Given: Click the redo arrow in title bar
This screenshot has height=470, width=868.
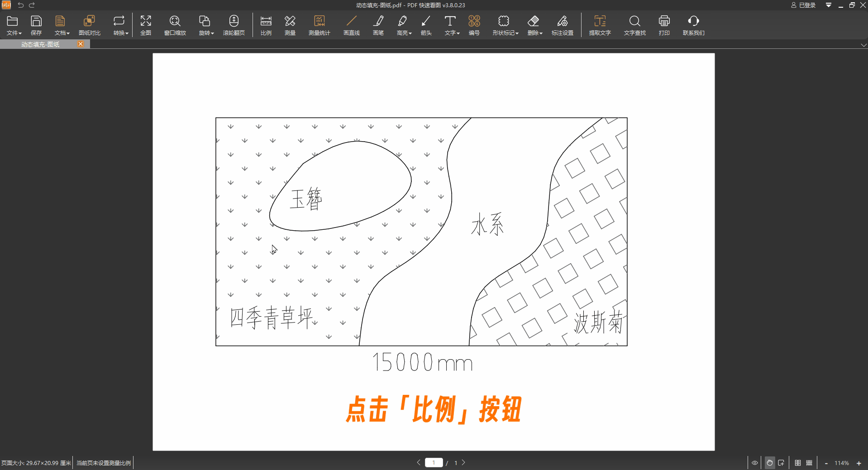Looking at the screenshot, I should 32,5.
